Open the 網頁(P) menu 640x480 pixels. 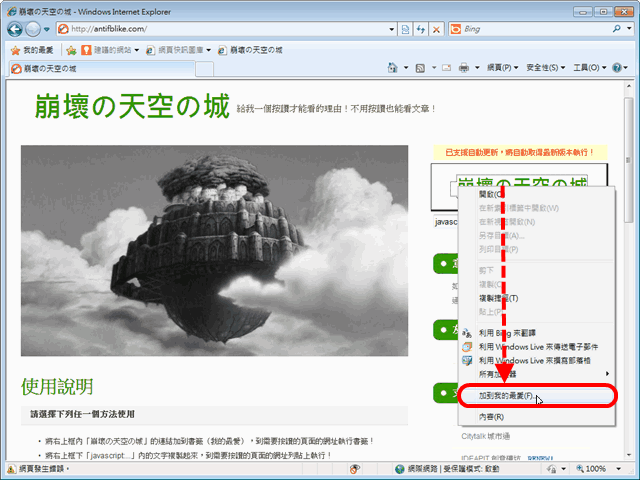(502, 68)
